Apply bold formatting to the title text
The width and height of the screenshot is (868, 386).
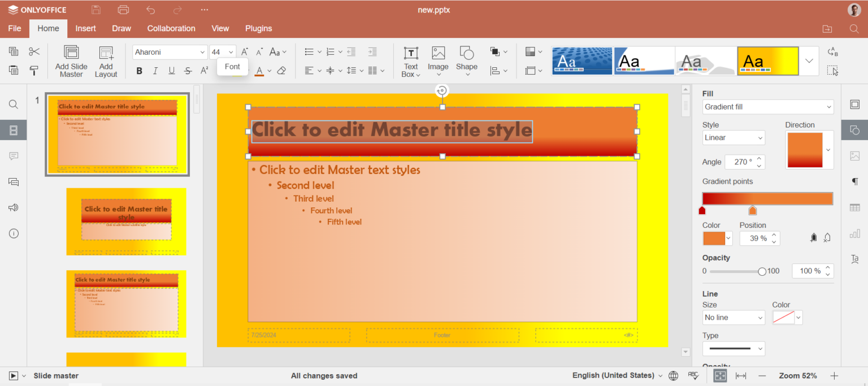(x=138, y=71)
